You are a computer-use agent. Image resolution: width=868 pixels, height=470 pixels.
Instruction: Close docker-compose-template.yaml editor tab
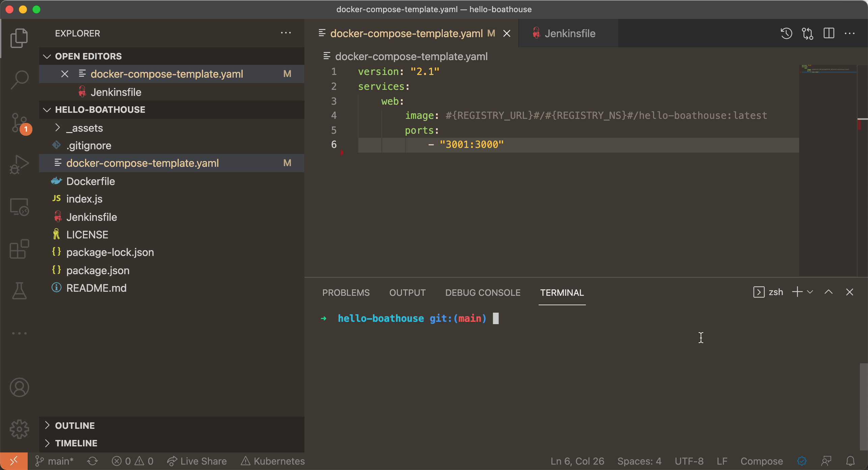(x=507, y=33)
